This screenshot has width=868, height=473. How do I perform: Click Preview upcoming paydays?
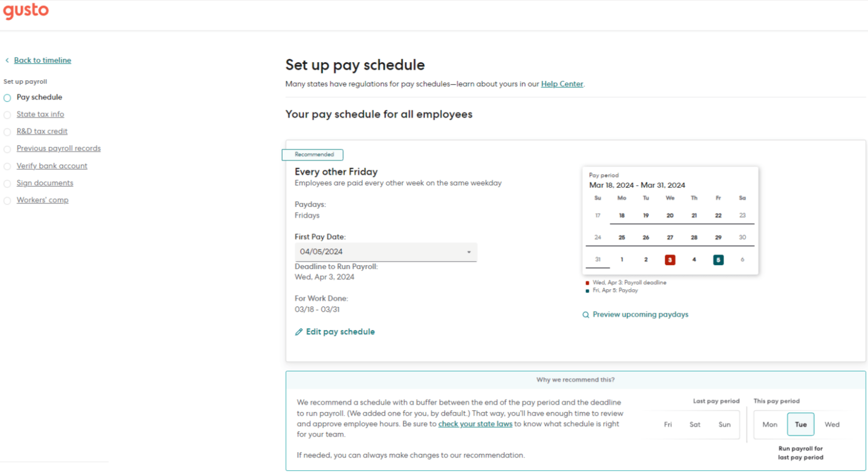[x=640, y=314]
